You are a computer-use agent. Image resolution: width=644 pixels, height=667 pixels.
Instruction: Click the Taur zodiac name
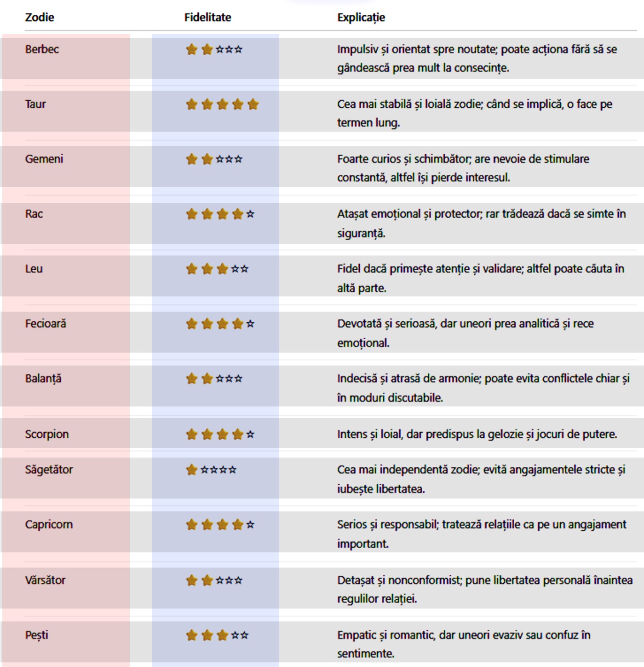coord(35,104)
